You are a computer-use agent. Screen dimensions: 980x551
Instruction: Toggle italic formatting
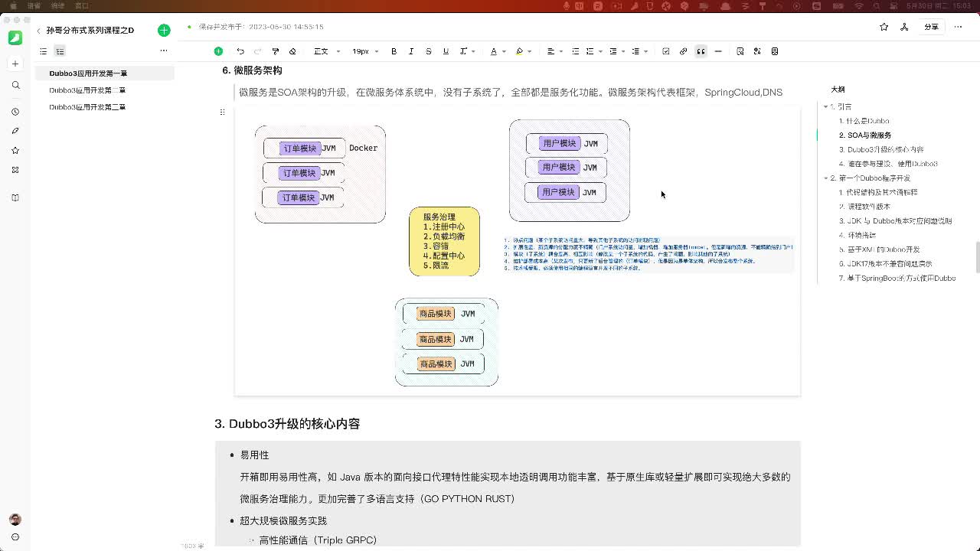(x=411, y=51)
